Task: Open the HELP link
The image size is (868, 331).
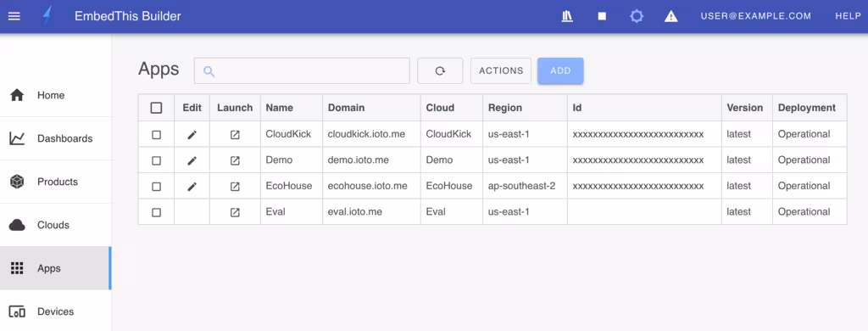Action: coord(848,16)
